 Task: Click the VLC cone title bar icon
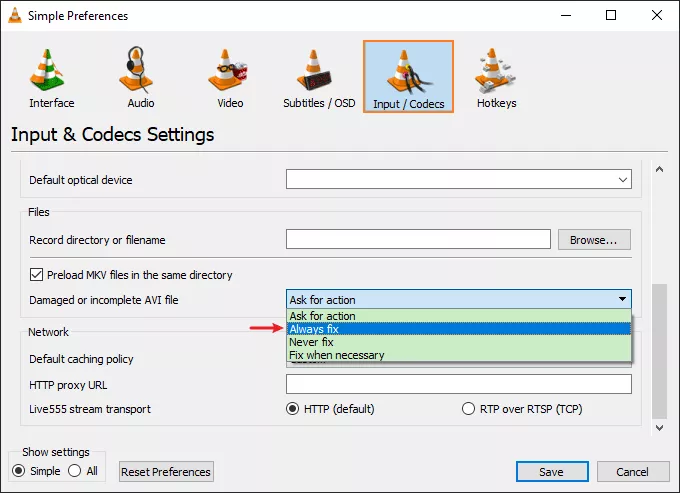tap(15, 15)
